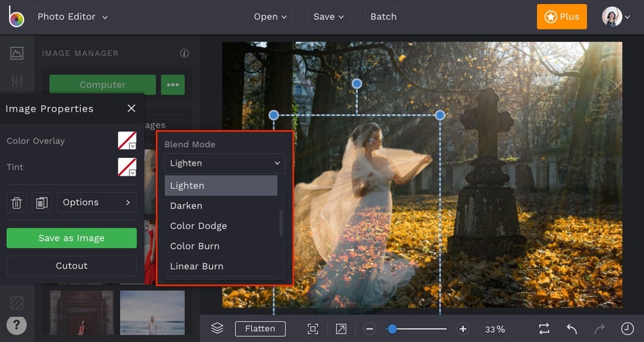Choose Linear Burn blend mode
644x342 pixels.
tap(221, 266)
